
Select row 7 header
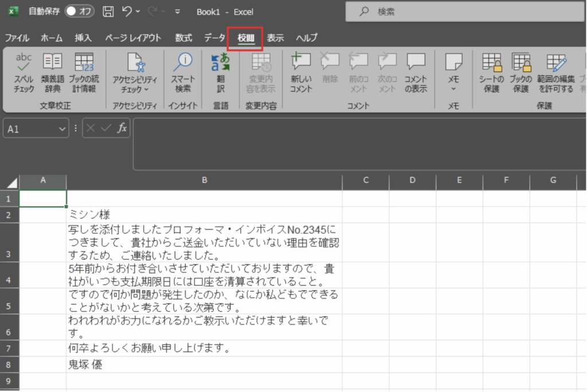tap(9, 348)
